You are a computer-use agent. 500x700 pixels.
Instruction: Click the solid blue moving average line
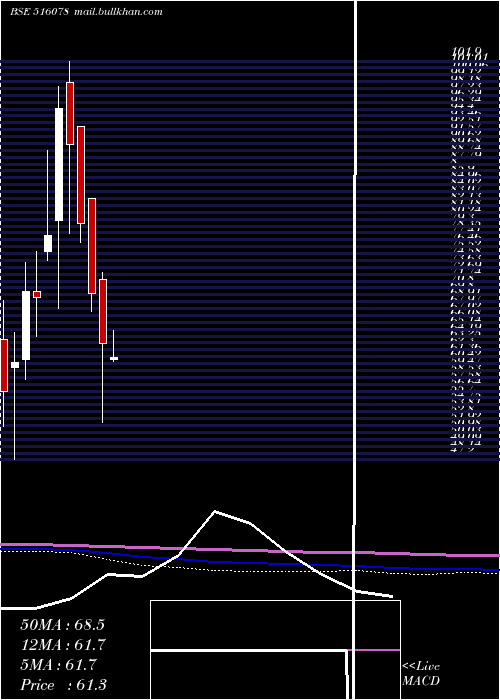point(250,562)
